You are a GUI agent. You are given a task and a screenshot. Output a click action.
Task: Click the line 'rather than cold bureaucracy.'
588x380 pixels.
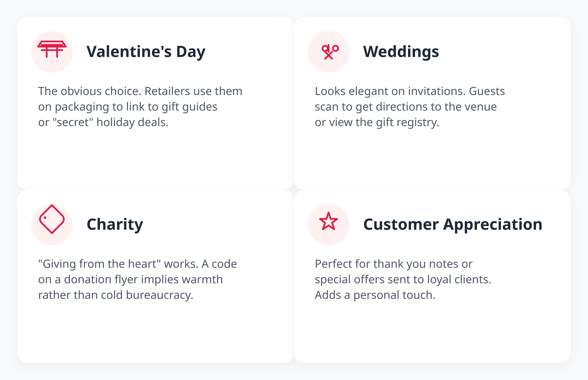(116, 295)
